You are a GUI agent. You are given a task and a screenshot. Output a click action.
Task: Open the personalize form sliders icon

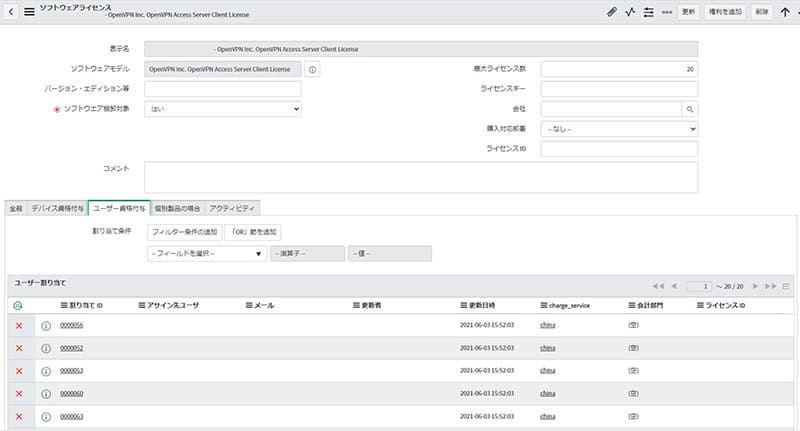click(x=648, y=12)
